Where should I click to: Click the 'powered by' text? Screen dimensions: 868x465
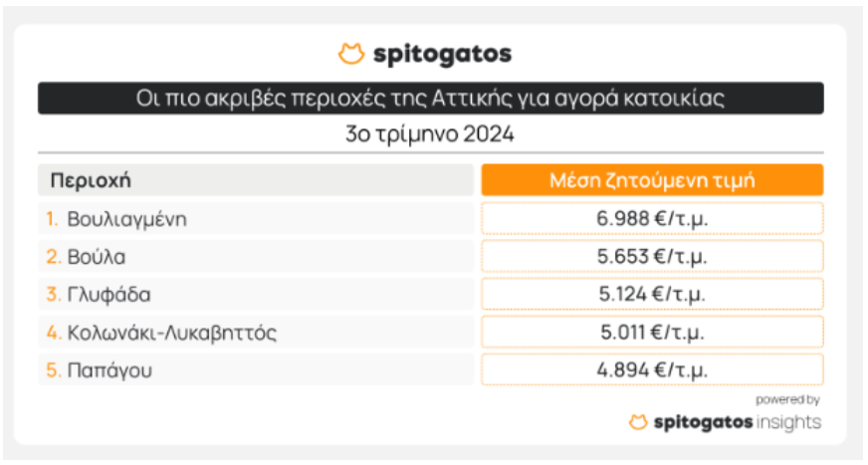(787, 400)
